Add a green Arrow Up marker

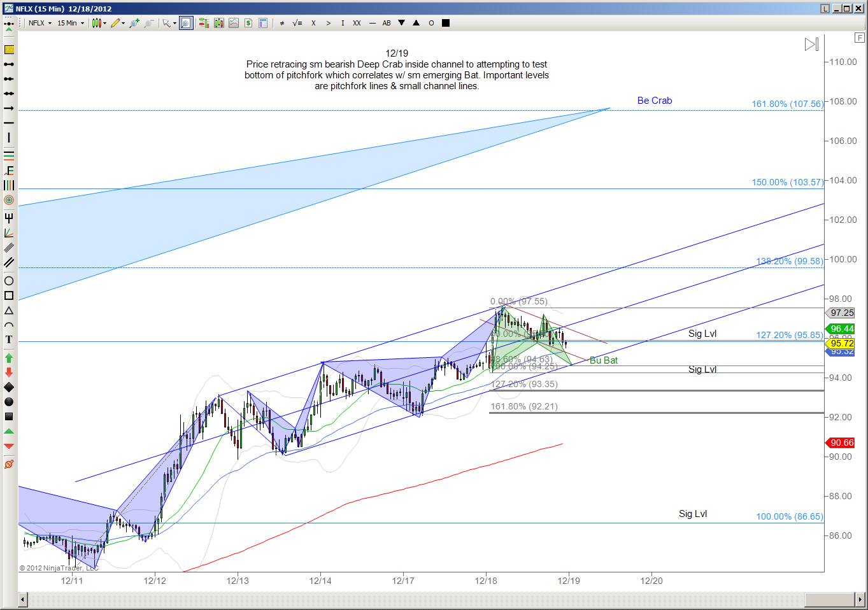point(9,358)
